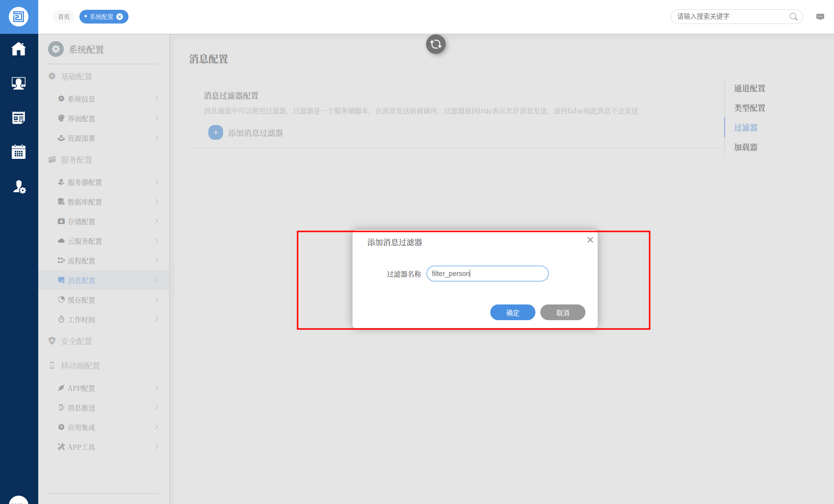This screenshot has height=504, width=834.
Task: Close the 添加消息过滤器 dialog
Action: 590,240
